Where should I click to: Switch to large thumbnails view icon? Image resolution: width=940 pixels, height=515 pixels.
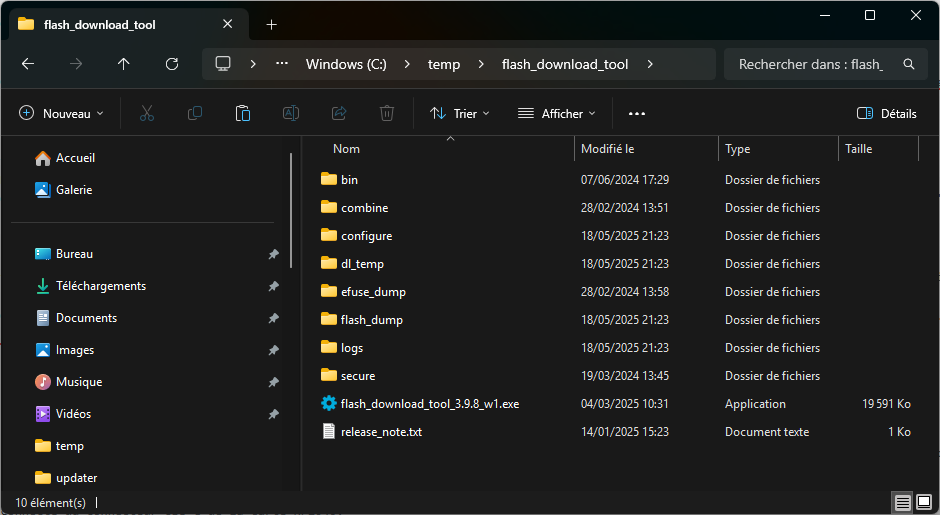(x=924, y=502)
